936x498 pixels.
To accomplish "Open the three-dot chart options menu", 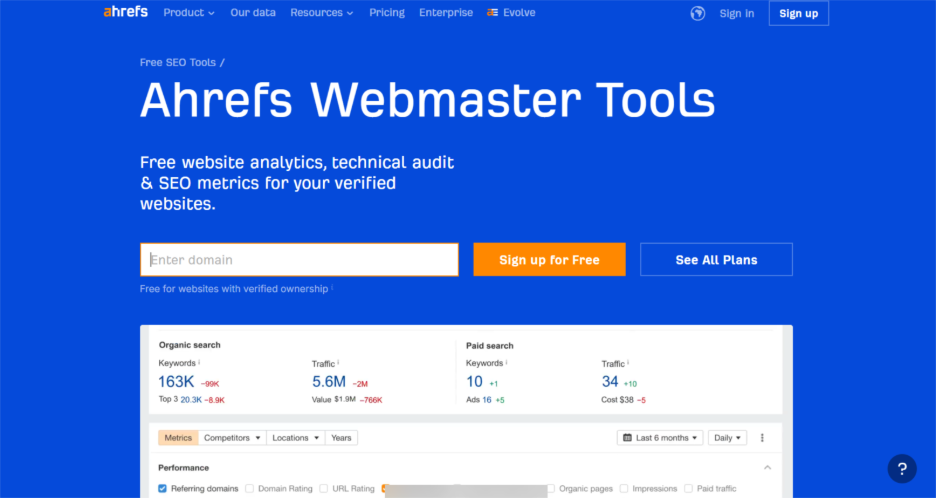I will [x=762, y=438].
